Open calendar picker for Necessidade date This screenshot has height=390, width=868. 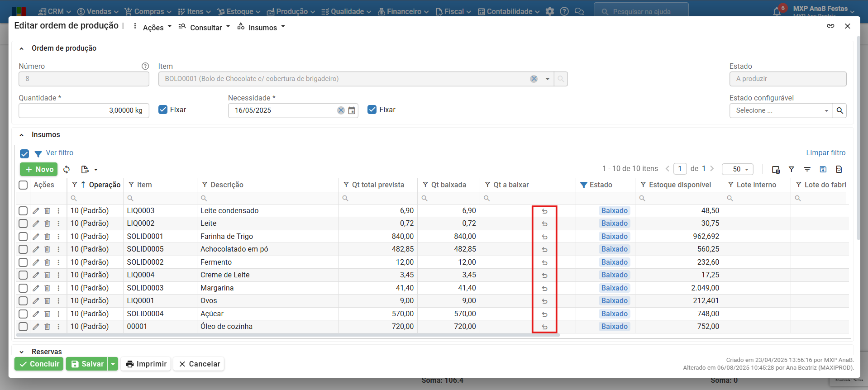(352, 110)
